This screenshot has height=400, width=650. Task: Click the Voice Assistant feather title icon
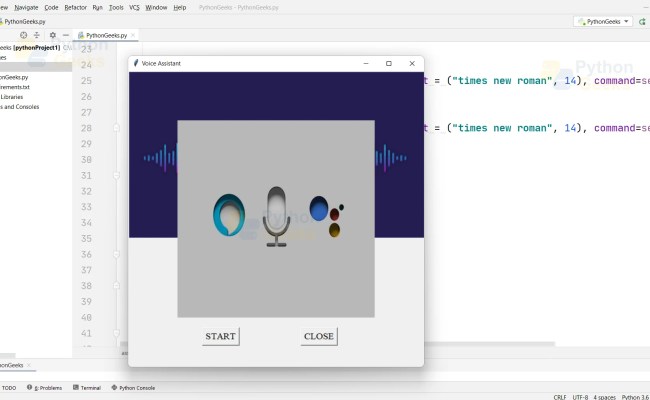pyautogui.click(x=135, y=63)
